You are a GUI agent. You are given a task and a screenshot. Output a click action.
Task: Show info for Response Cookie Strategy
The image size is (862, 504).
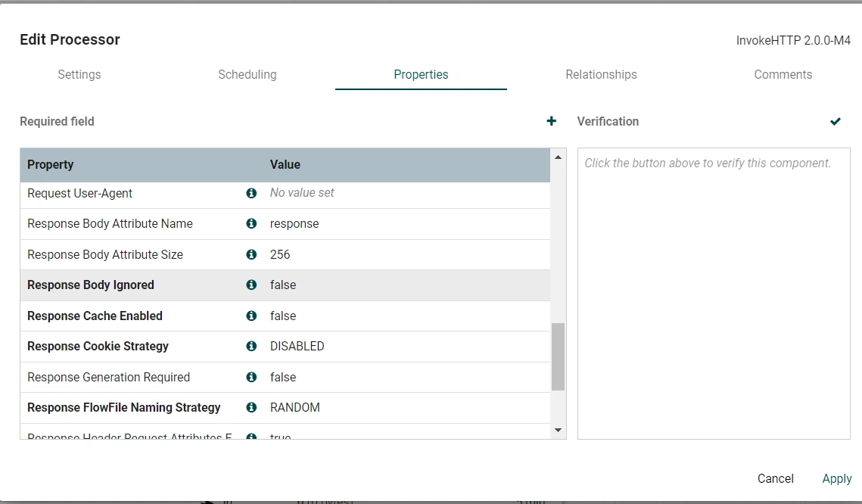tap(251, 346)
